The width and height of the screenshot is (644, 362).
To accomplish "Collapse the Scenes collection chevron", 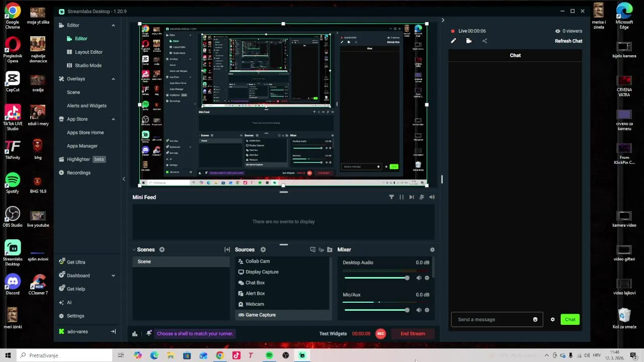I will [x=134, y=249].
